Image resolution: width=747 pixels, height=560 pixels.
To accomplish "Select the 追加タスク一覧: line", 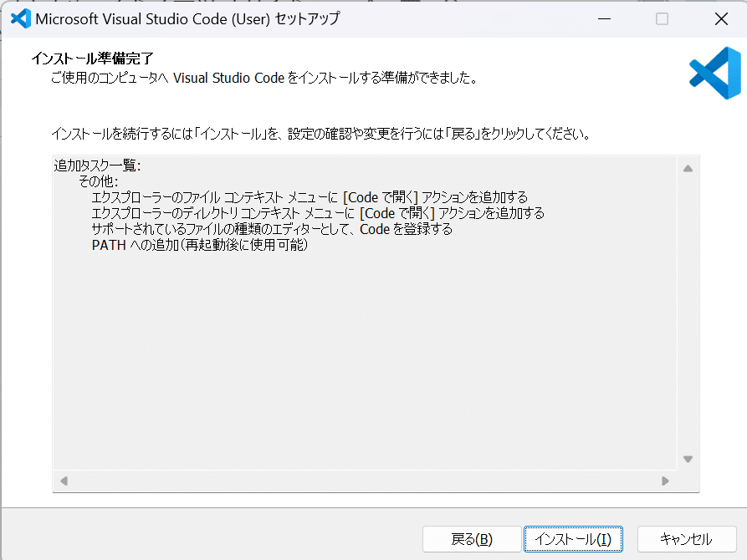I will pos(97,165).
